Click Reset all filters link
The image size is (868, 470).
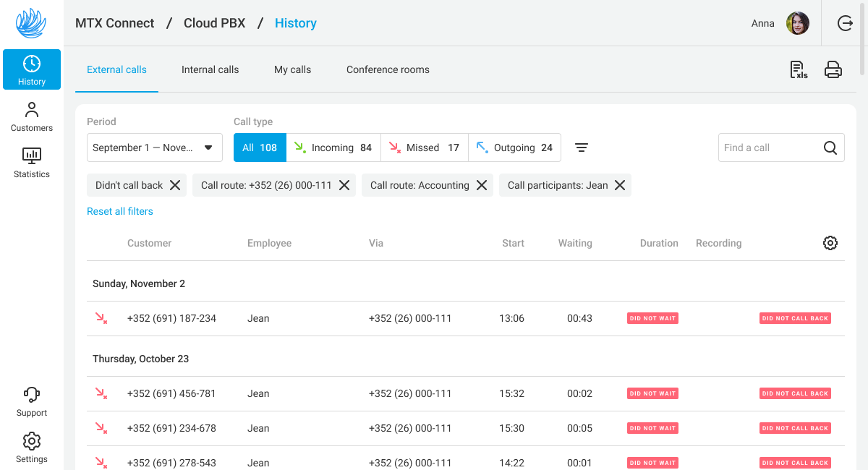pyautogui.click(x=120, y=211)
